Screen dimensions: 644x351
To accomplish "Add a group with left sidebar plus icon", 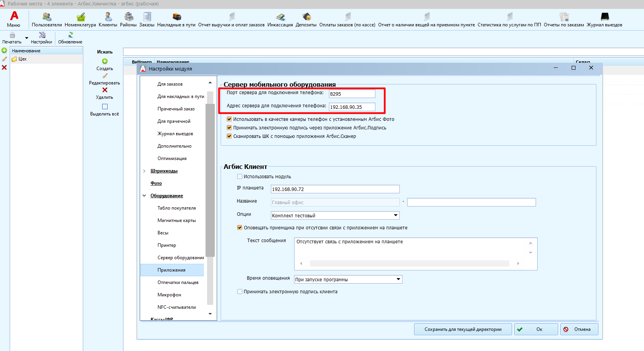I will tap(4, 50).
